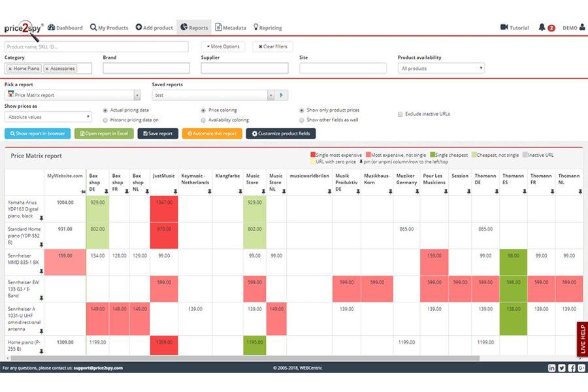Open Show prices as dropdown
Image resolution: width=588 pixels, height=392 pixels.
coord(48,117)
